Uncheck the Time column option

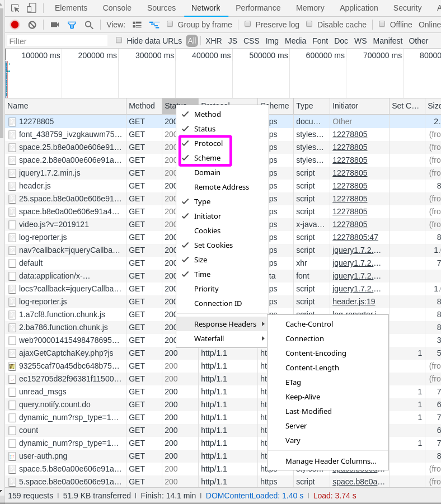click(222, 275)
